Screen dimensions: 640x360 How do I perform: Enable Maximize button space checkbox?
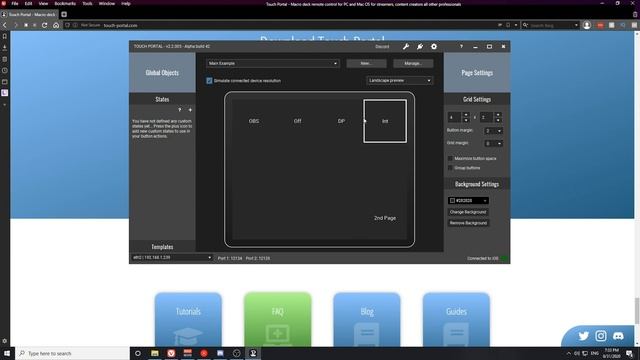click(451, 158)
